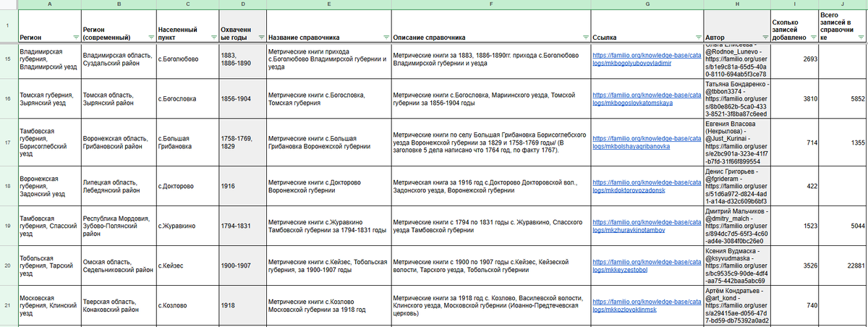868x327 pixels.
Task: Select row 16 header
Action: [9, 99]
